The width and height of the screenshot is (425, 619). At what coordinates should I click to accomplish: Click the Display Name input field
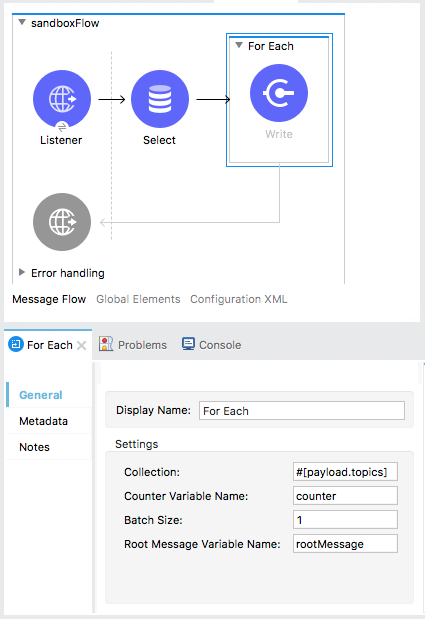point(302,411)
